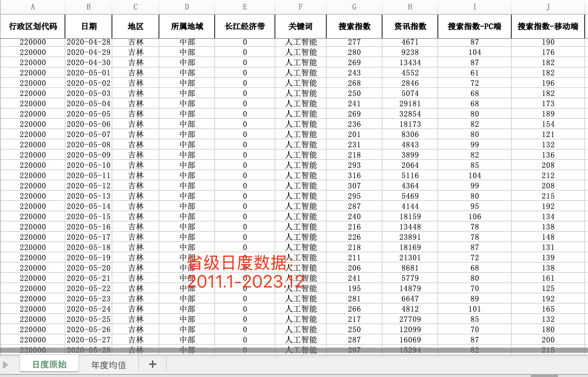Select 搜索指数 value 316
The image size is (588, 377).
354,175
